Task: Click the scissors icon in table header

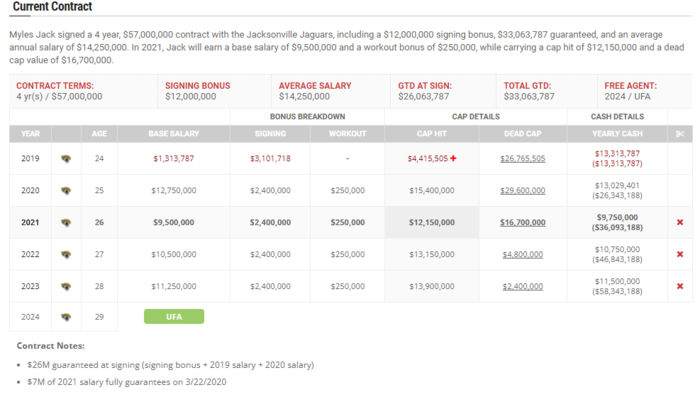Action: (x=680, y=134)
